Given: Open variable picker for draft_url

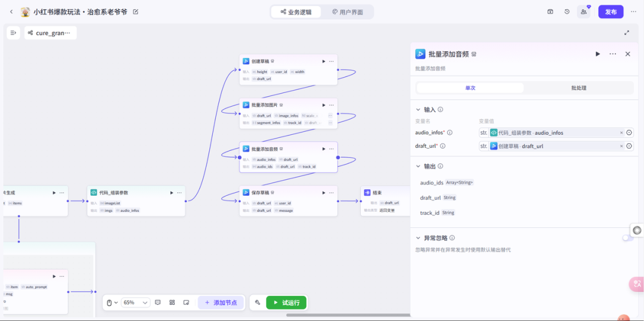Looking at the screenshot, I should click(x=629, y=146).
